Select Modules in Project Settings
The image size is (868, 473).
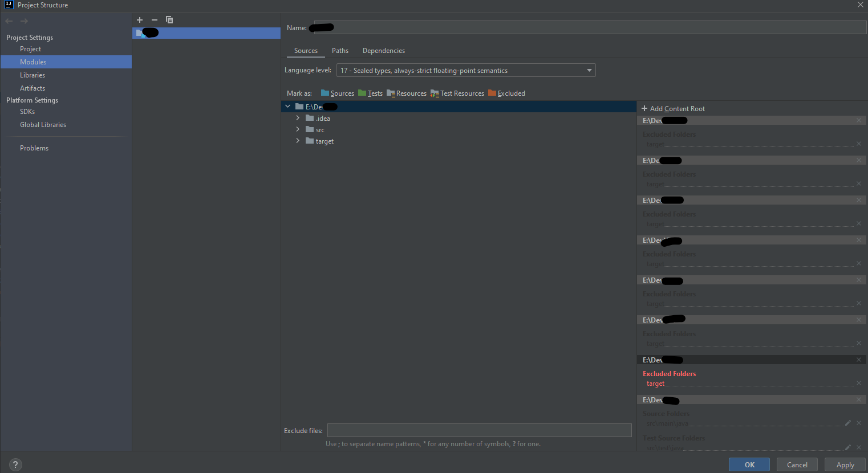point(66,62)
